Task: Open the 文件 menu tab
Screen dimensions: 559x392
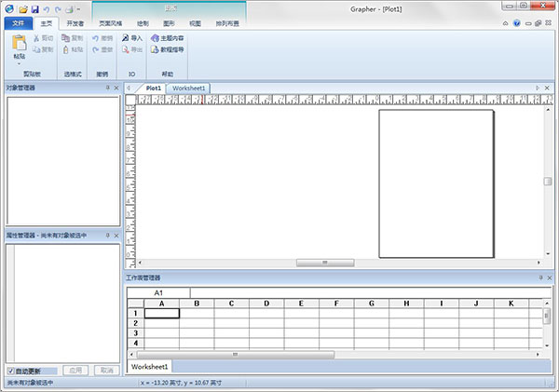Action: (x=17, y=23)
